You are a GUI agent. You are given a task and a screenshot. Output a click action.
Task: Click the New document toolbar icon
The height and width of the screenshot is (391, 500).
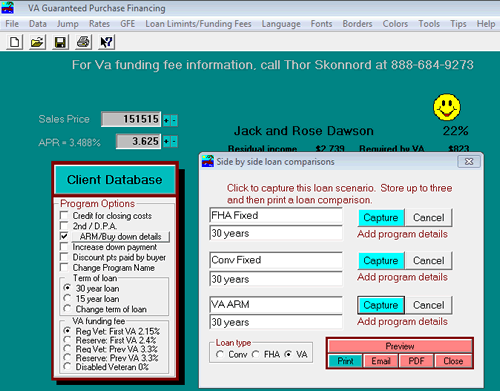click(x=15, y=42)
